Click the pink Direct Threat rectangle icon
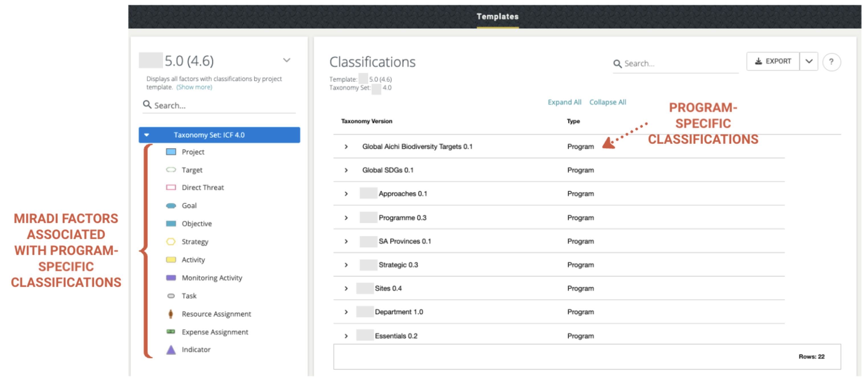 tap(171, 187)
